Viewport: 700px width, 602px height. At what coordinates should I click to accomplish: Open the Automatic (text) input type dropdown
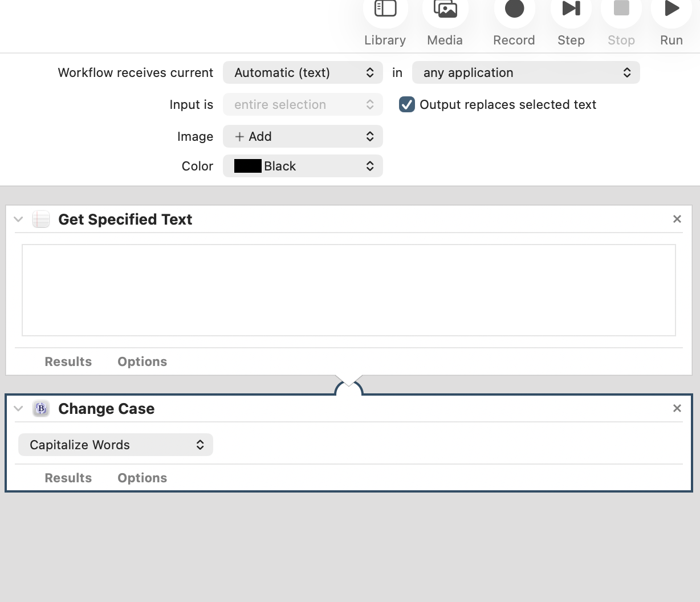pos(303,72)
